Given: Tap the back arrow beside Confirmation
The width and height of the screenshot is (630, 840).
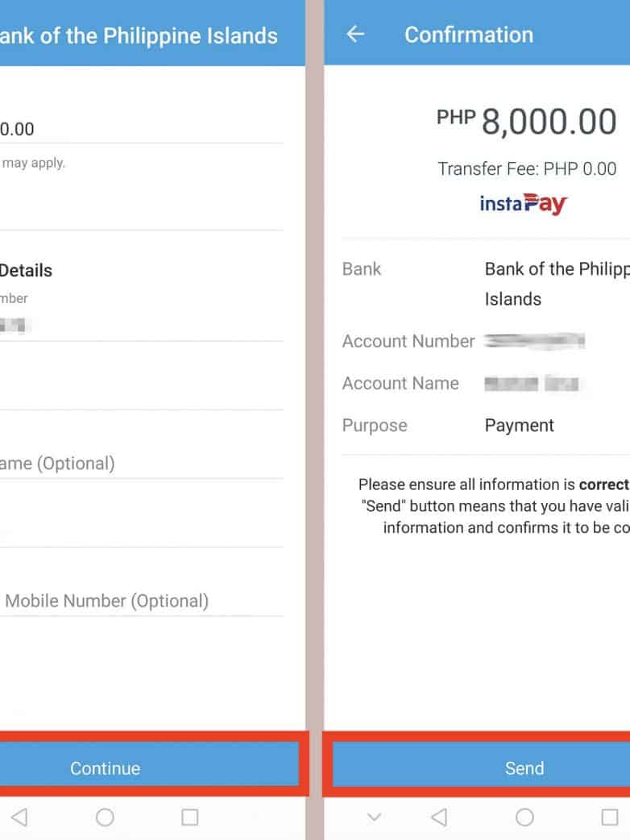Looking at the screenshot, I should tap(355, 34).
